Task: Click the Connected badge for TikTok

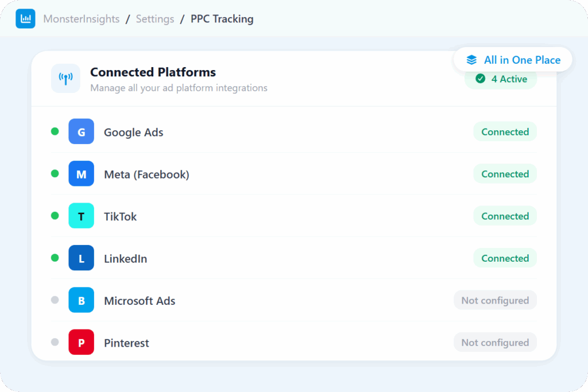Action: point(505,216)
